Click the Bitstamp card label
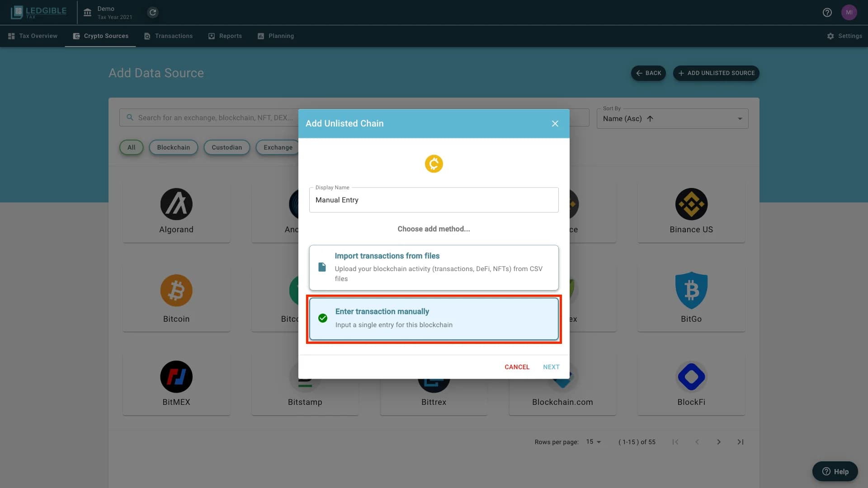 (x=305, y=402)
